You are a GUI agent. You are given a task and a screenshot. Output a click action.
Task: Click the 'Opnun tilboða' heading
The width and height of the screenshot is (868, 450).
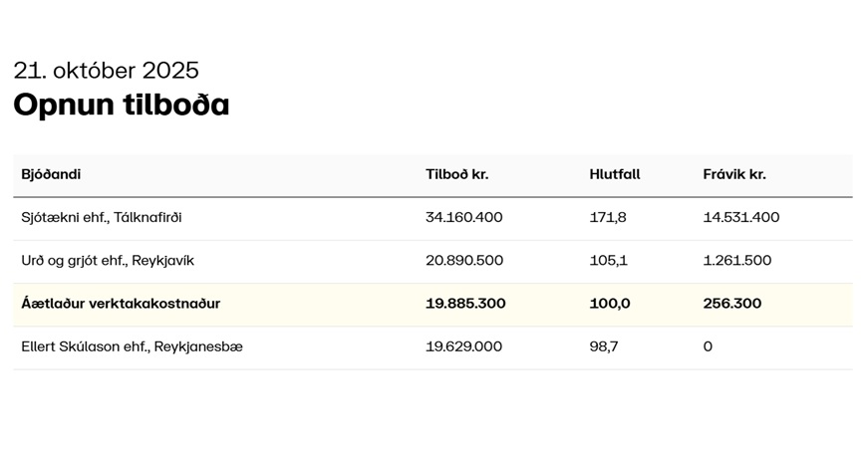coord(121,105)
